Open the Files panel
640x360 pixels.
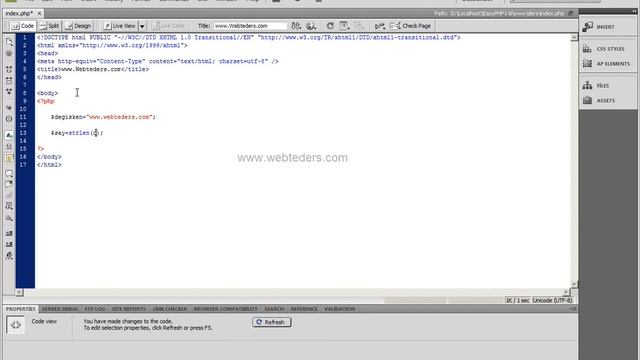coord(608,86)
